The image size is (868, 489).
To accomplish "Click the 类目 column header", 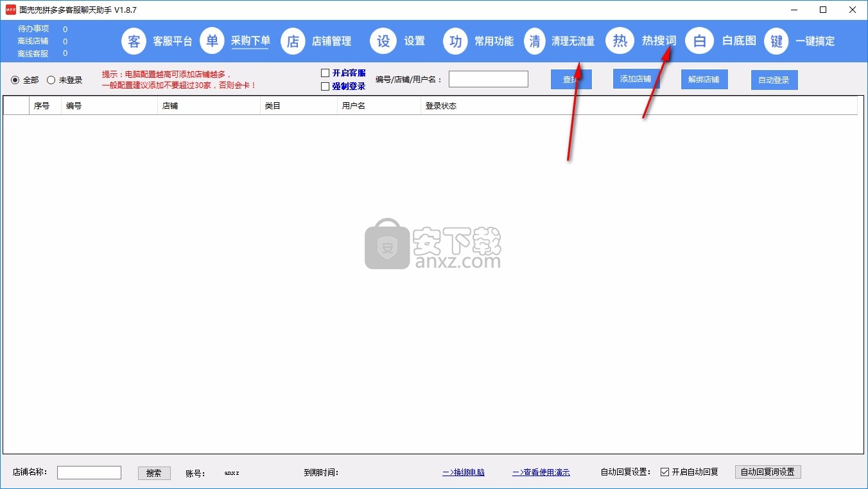I will click(x=299, y=105).
